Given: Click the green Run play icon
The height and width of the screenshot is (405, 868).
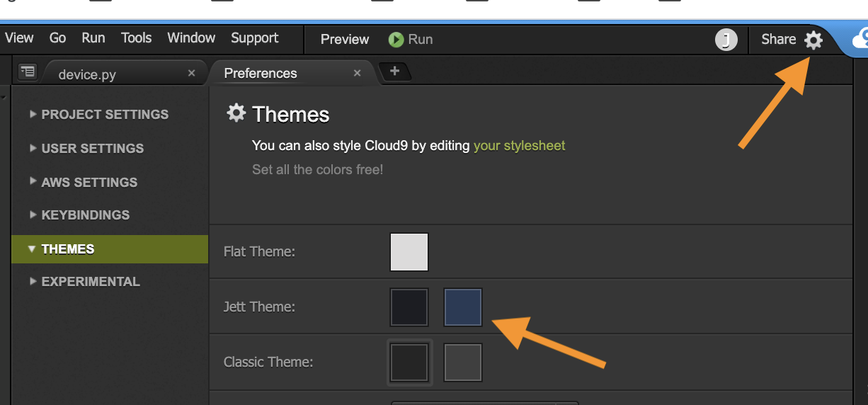Looking at the screenshot, I should [396, 40].
